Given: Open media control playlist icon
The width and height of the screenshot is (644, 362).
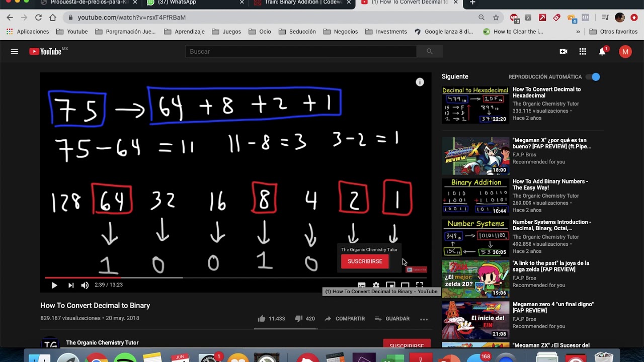Looking at the screenshot, I should coord(605,17).
